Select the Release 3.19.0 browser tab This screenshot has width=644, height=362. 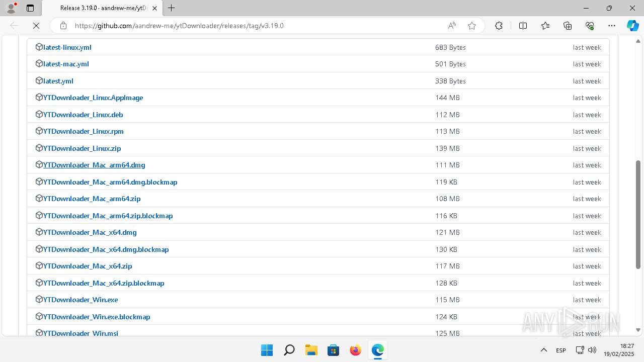[x=104, y=8]
